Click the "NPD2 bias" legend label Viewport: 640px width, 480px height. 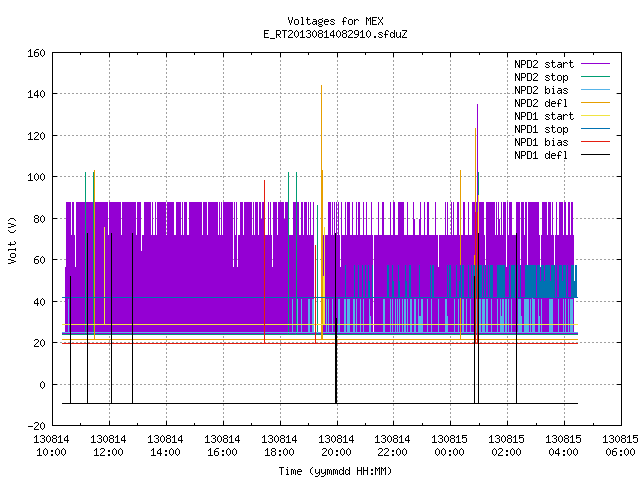[x=541, y=90]
